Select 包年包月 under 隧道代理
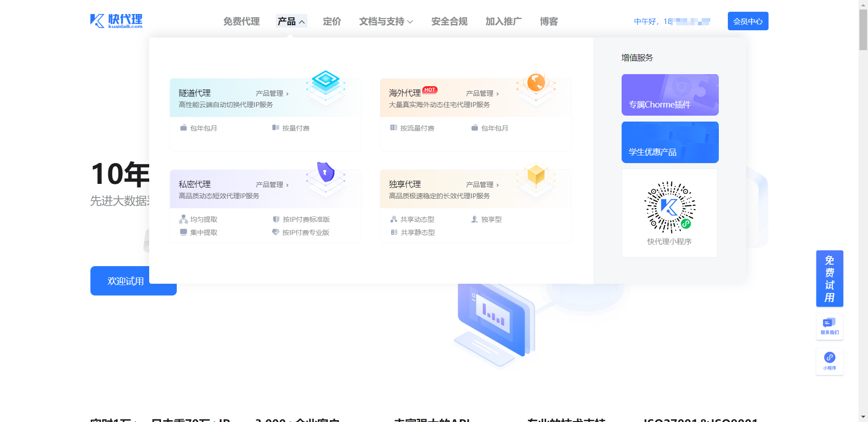868x422 pixels. (x=203, y=128)
